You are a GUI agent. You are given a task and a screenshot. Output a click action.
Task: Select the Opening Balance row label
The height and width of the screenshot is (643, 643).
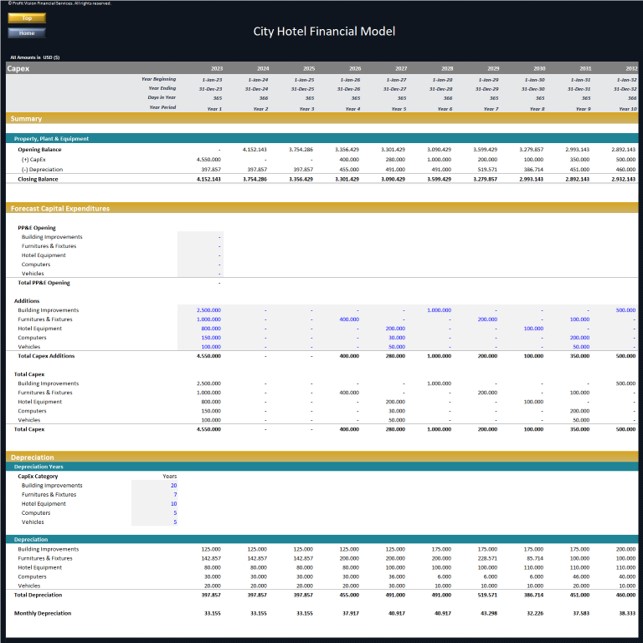click(x=39, y=150)
